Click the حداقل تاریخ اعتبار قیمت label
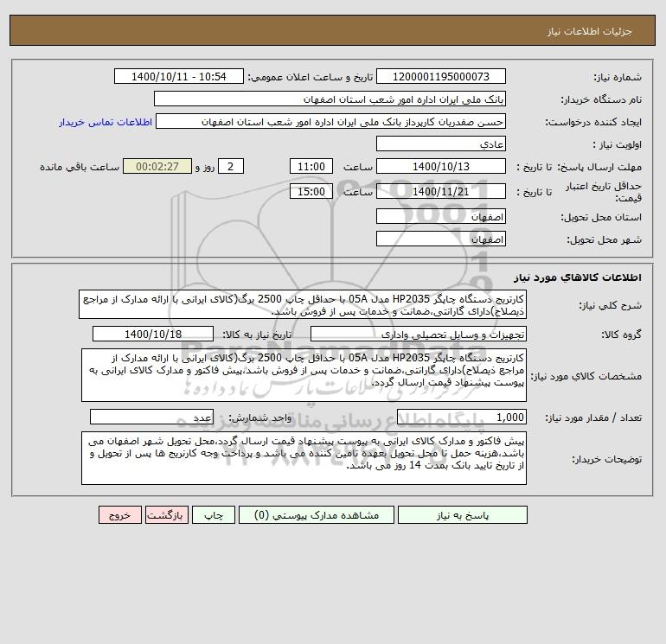The height and width of the screenshot is (644, 666). 604,192
